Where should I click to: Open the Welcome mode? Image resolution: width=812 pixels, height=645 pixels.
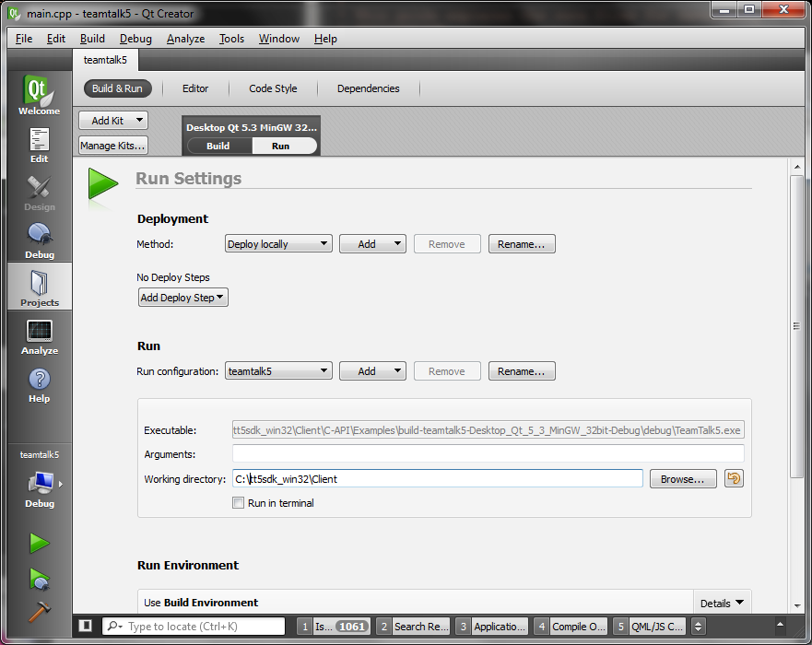39,95
